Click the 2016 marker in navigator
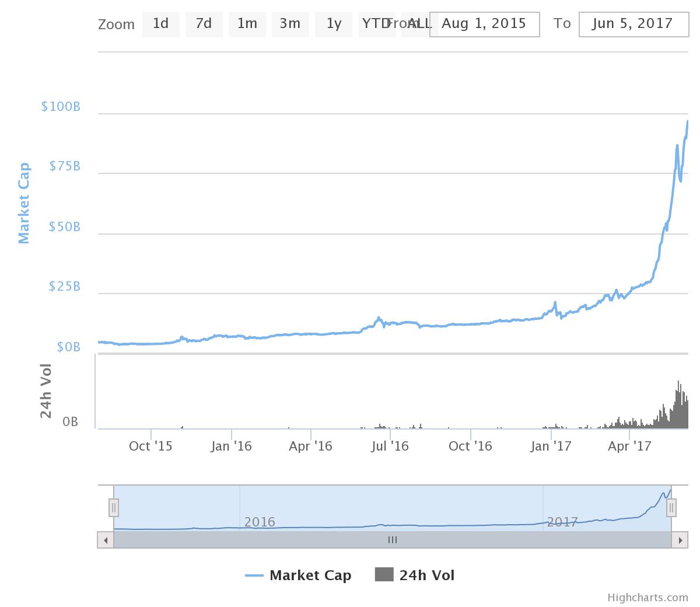The height and width of the screenshot is (607, 700). (260, 522)
